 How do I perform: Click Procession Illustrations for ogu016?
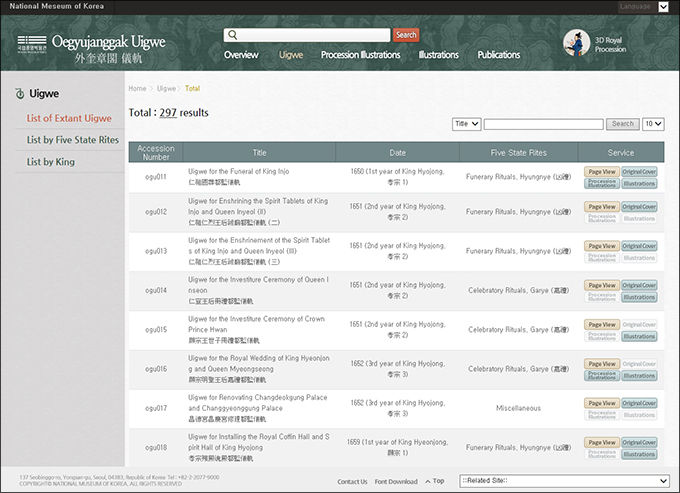pos(602,375)
